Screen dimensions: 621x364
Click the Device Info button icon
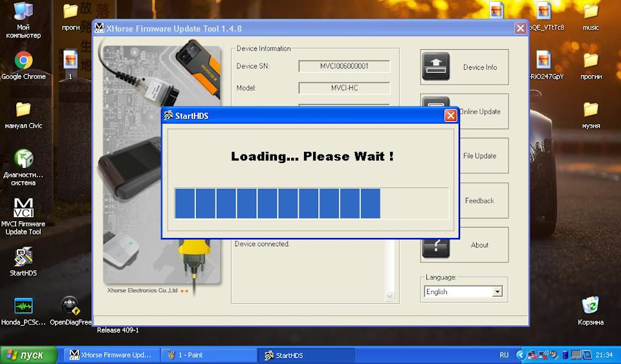click(435, 67)
